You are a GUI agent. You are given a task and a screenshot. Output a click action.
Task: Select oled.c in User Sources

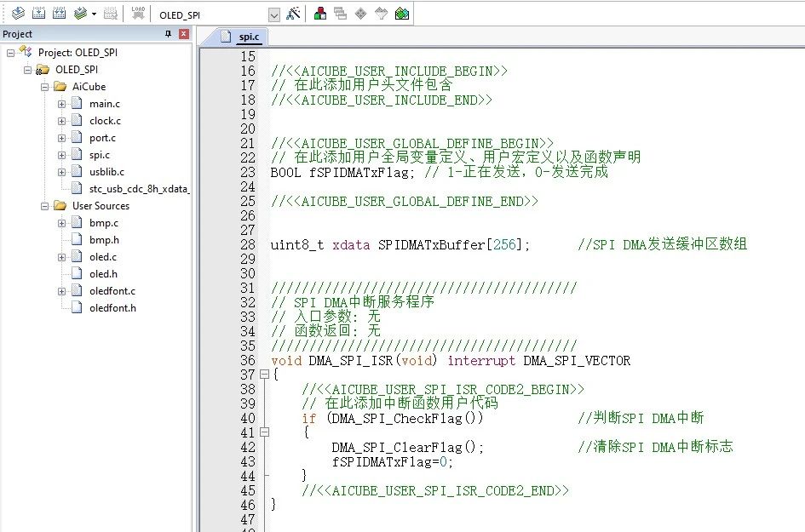(x=103, y=256)
